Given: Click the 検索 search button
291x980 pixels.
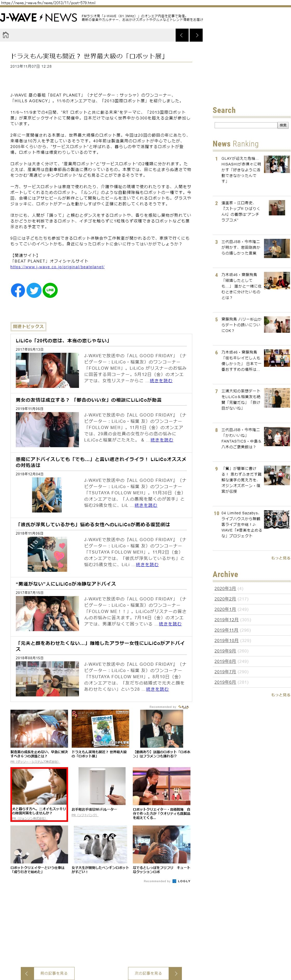Looking at the screenshot, I should click(x=283, y=125).
